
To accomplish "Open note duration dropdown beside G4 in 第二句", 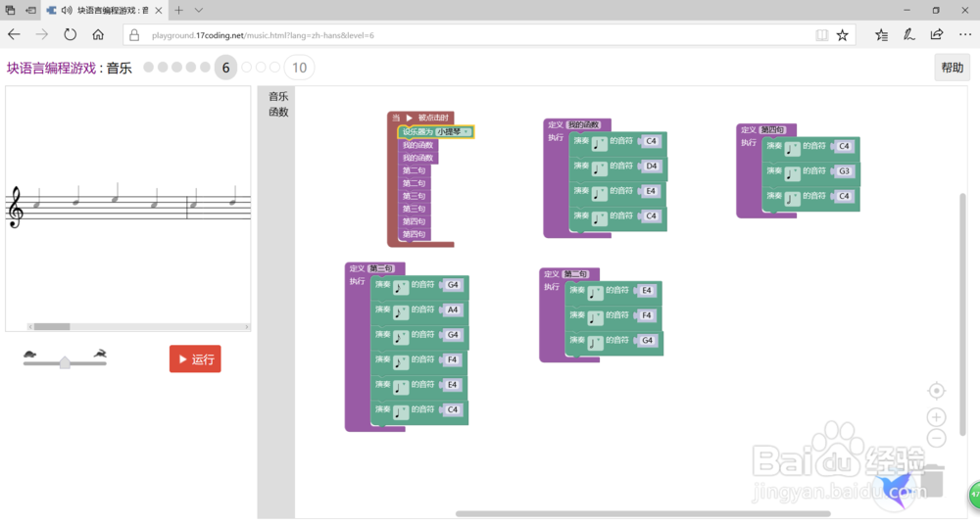I will tap(595, 343).
